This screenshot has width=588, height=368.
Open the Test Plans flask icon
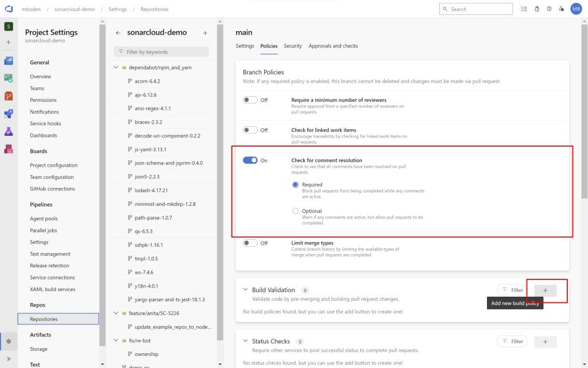[9, 132]
